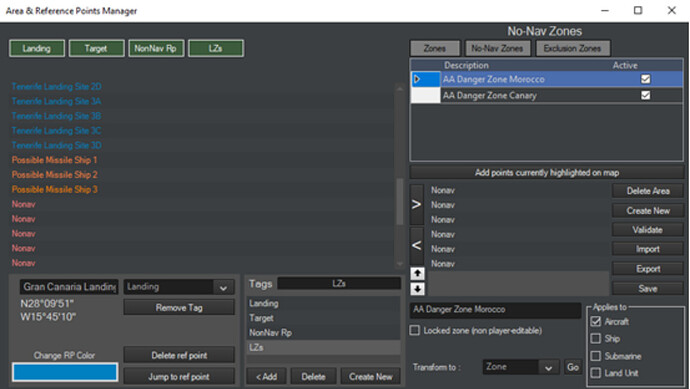Check the Ship applies-to option
This screenshot has width=690, height=389.
[x=595, y=338]
